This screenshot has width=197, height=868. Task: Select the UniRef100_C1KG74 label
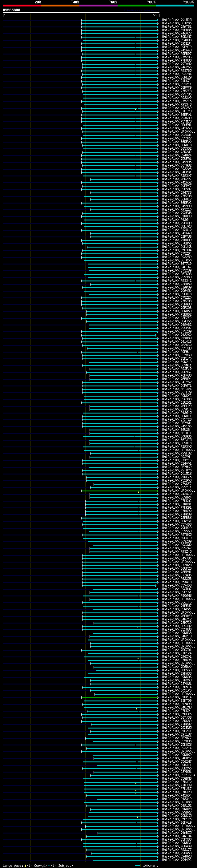pos(177,81)
